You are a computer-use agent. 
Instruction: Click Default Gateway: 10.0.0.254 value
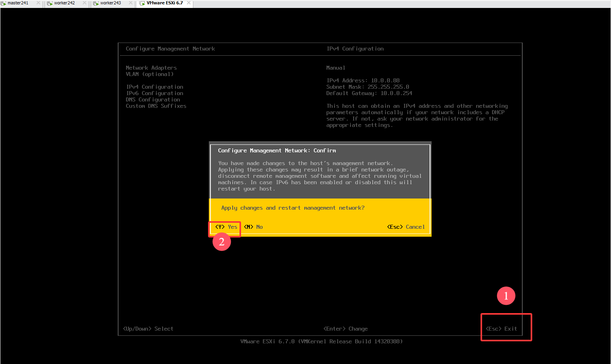click(369, 93)
